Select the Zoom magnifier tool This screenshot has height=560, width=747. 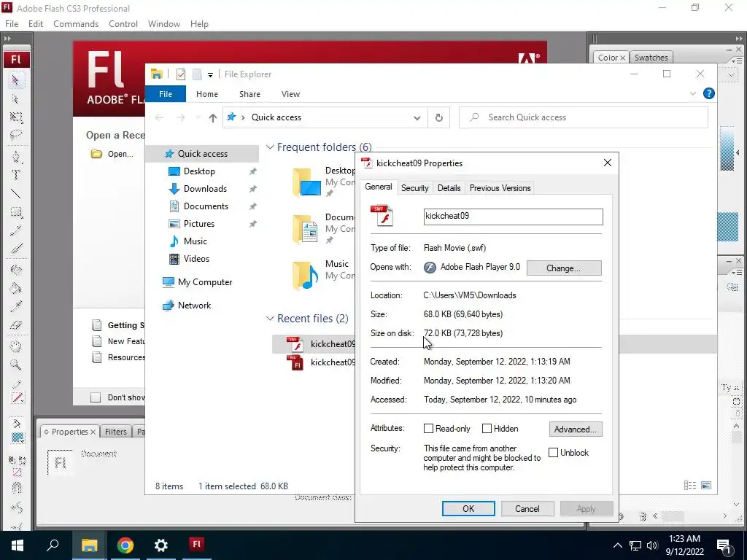tap(16, 365)
